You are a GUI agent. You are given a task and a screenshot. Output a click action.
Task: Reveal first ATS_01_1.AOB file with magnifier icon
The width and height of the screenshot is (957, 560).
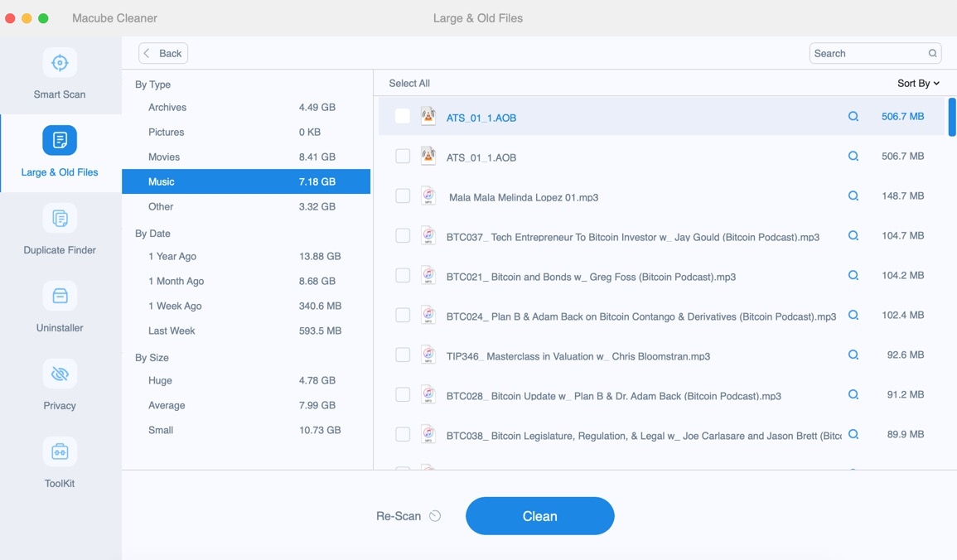[x=853, y=117]
